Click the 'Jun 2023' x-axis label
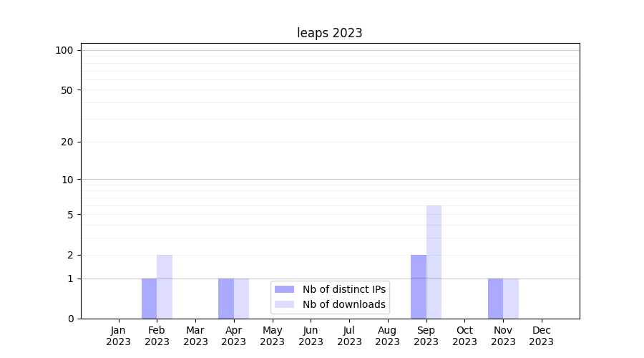 pos(311,336)
